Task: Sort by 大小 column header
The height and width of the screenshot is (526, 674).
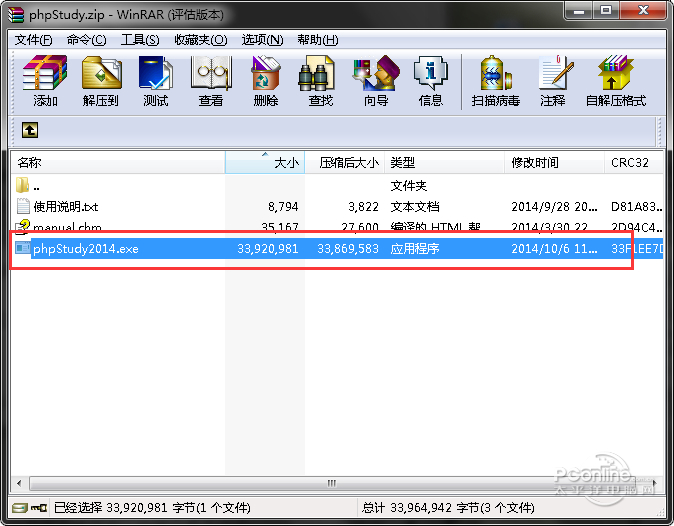Action: 265,162
